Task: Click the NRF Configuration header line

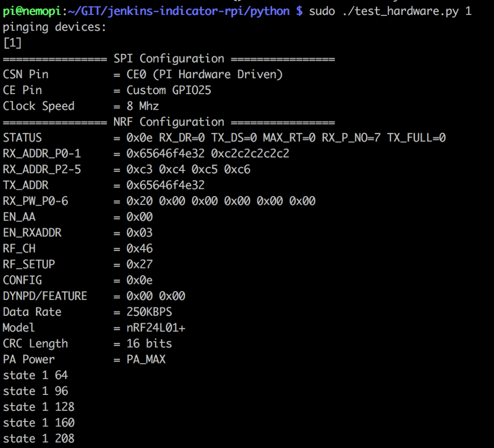Action: pyautogui.click(x=169, y=122)
